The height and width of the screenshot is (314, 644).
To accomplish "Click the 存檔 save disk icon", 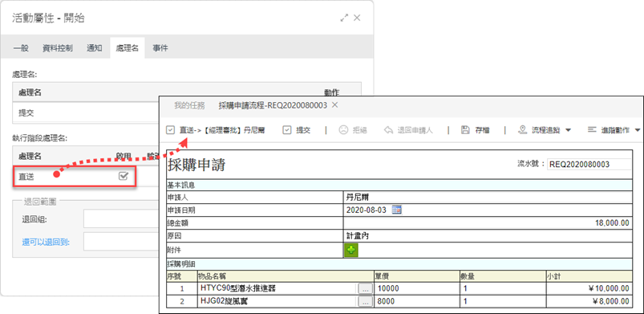I will pyautogui.click(x=465, y=130).
